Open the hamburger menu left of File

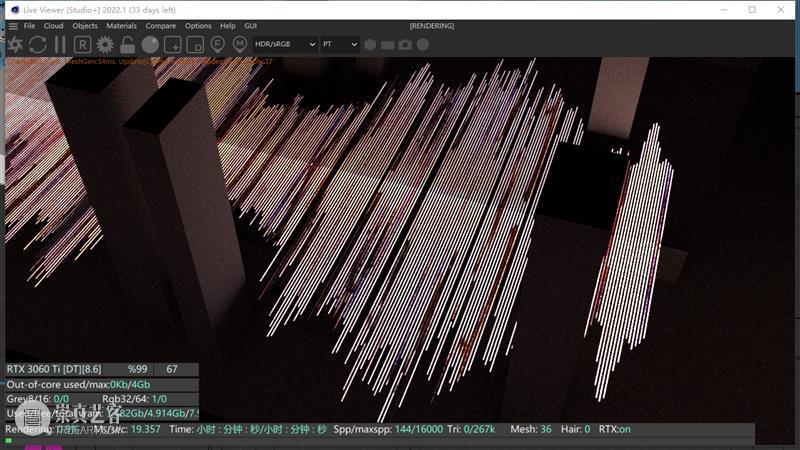point(12,26)
